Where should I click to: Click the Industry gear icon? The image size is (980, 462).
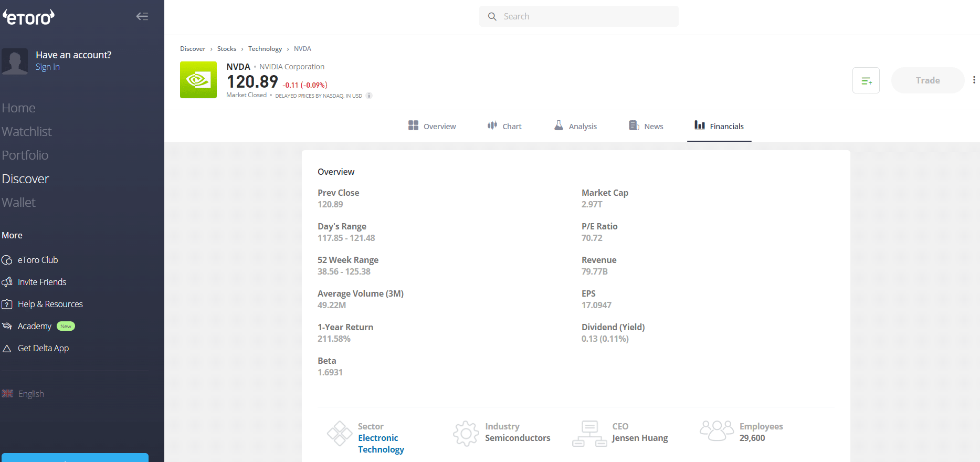point(466,434)
